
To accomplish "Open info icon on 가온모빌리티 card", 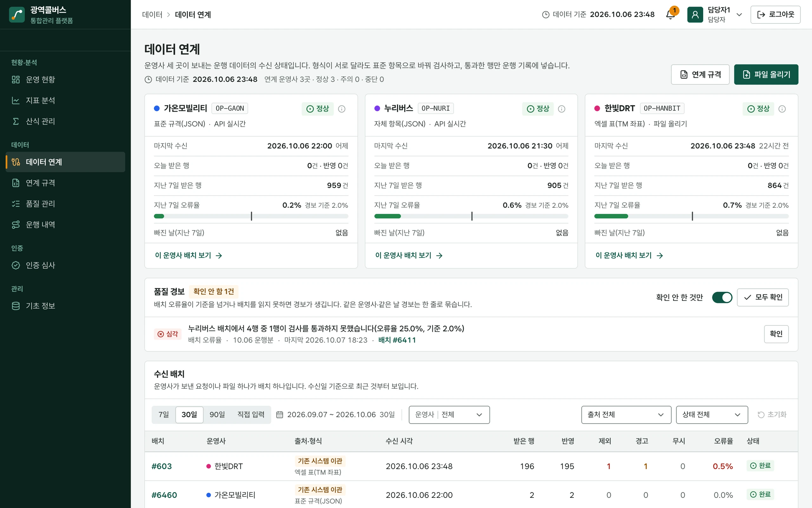I will pyautogui.click(x=342, y=109).
